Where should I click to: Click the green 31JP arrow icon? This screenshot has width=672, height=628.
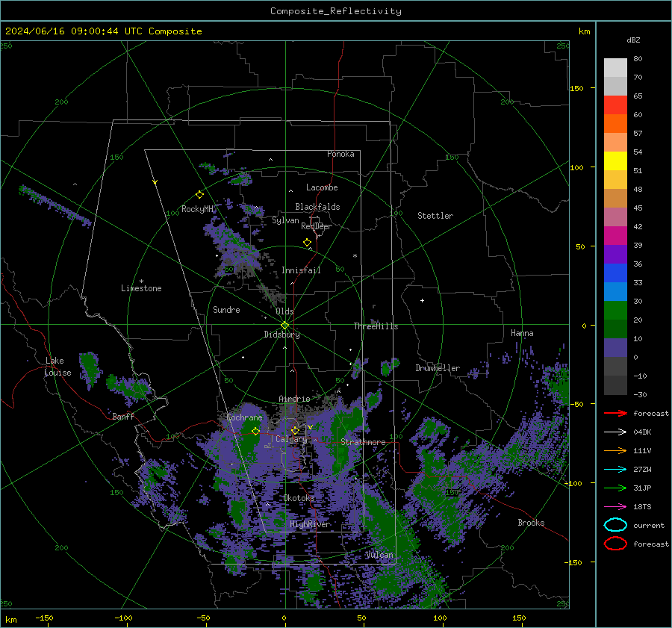(x=615, y=488)
